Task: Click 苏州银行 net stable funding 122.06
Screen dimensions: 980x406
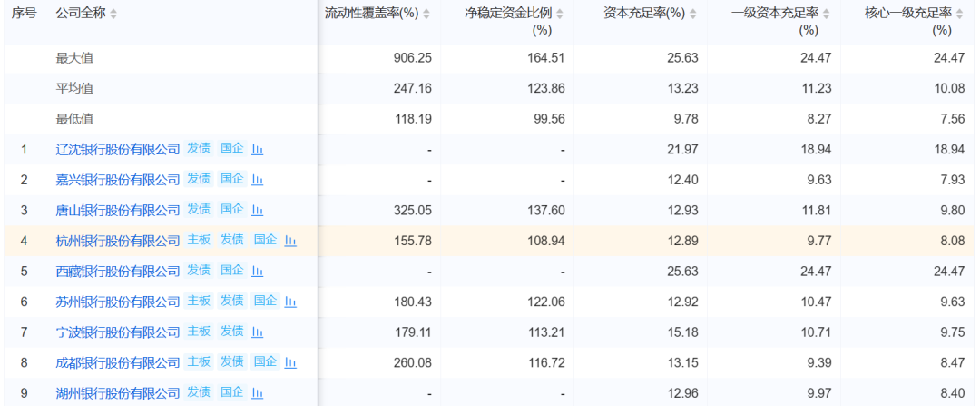Action: pyautogui.click(x=547, y=302)
